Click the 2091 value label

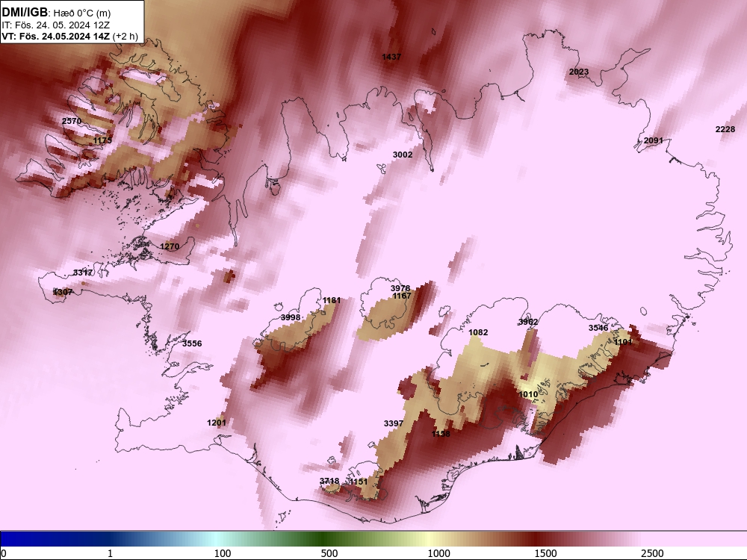click(x=653, y=140)
